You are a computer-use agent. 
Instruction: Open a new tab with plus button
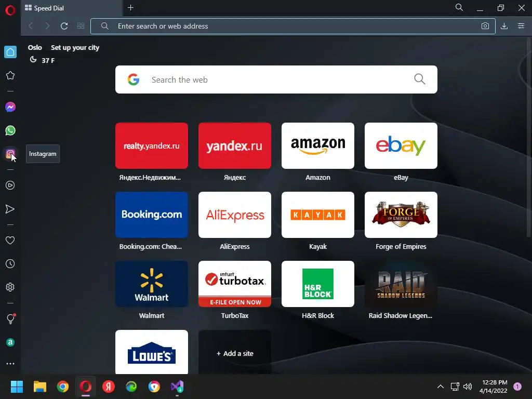[x=130, y=8]
